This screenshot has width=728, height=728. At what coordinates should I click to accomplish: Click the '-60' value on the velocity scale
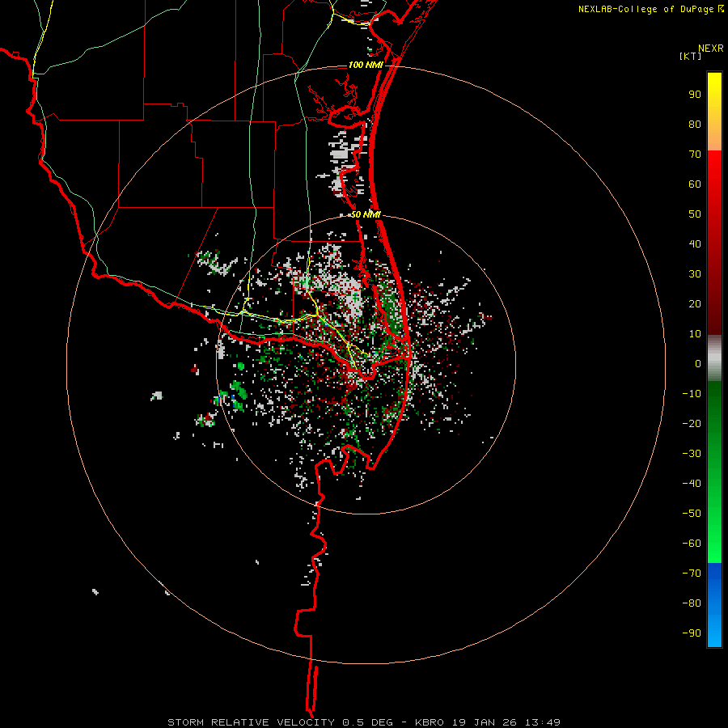tap(692, 544)
